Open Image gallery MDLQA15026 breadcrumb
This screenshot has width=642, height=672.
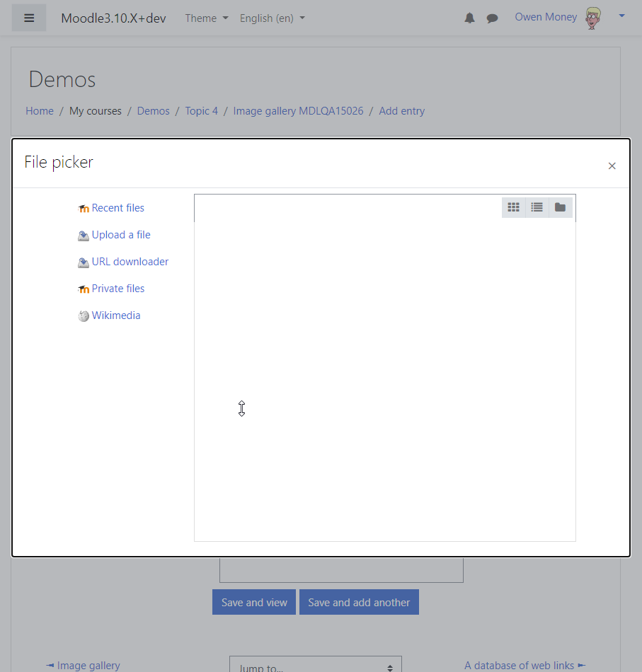[298, 111]
